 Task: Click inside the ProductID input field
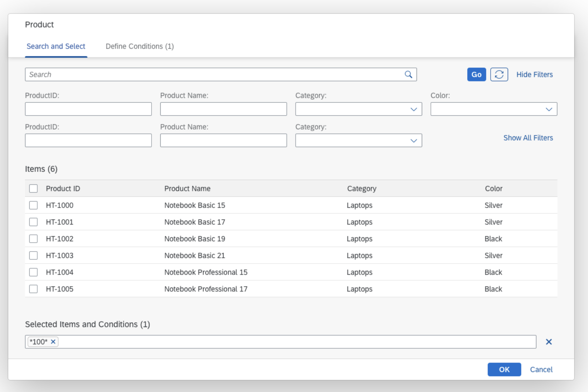point(88,109)
